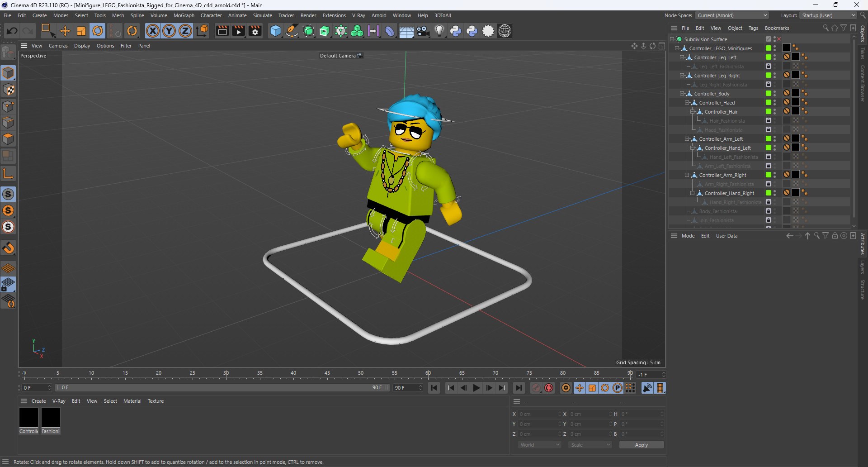Open viewport Filter menu

tap(126, 46)
